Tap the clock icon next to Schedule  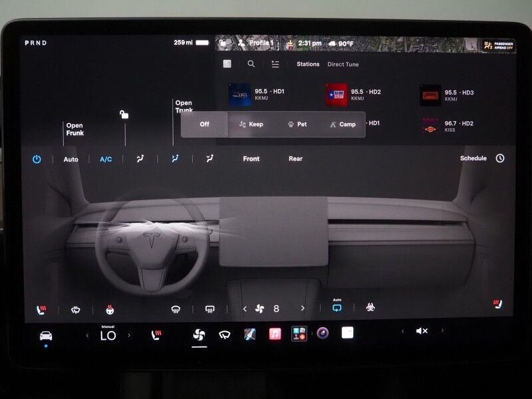(500, 158)
